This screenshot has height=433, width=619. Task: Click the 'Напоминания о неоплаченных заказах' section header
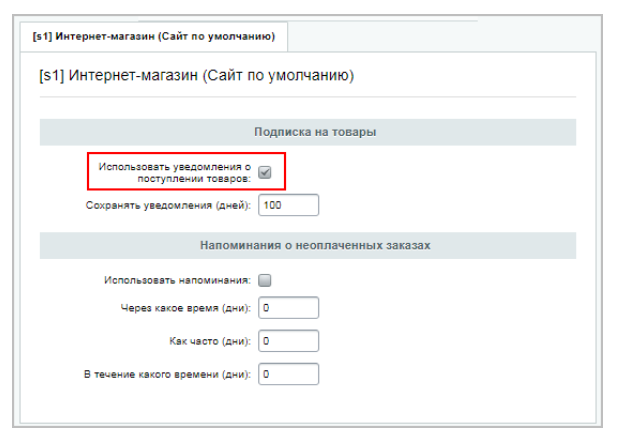click(308, 245)
